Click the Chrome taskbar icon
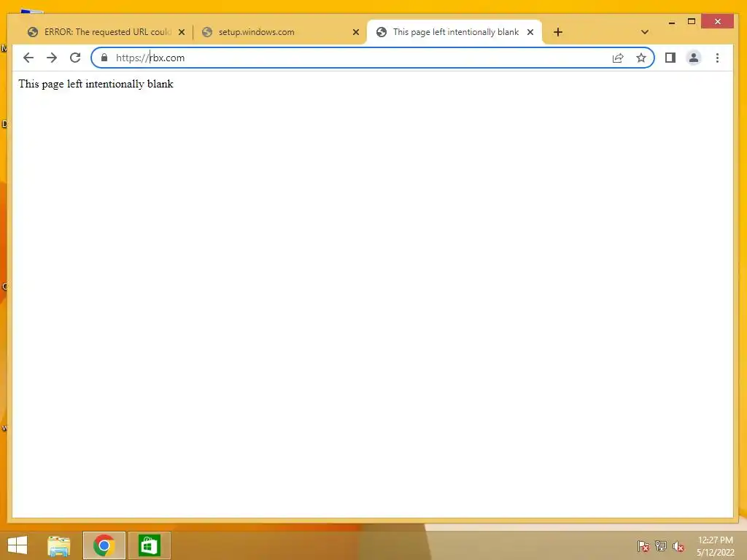The image size is (747, 560). click(104, 545)
